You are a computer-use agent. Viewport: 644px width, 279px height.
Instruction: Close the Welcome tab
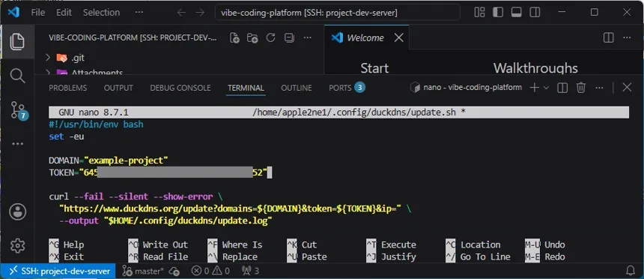point(399,37)
